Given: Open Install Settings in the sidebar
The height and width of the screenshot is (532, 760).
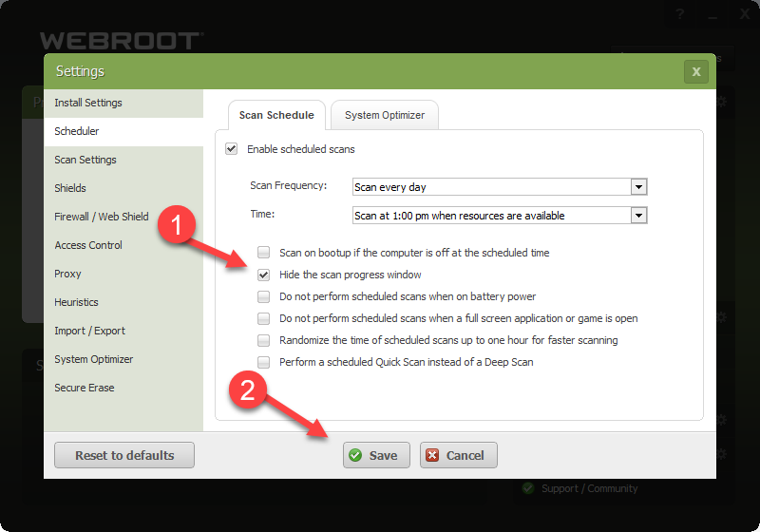Looking at the screenshot, I should (123, 103).
